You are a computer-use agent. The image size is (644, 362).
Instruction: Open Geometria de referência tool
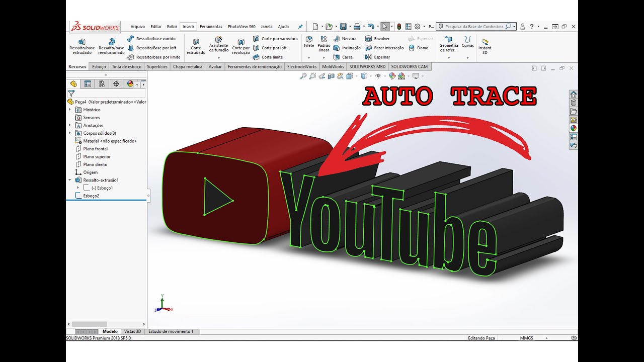point(449,44)
